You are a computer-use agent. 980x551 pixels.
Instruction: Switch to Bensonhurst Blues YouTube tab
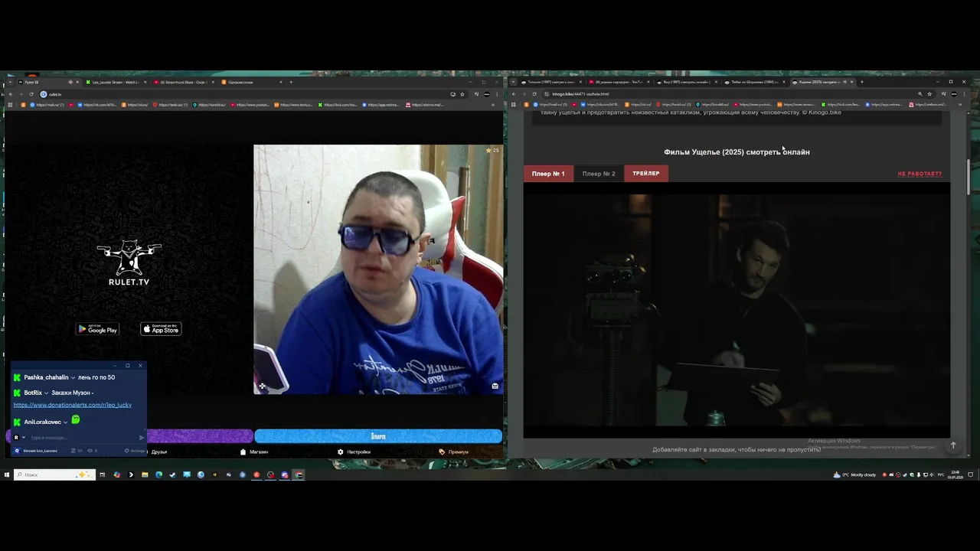182,82
